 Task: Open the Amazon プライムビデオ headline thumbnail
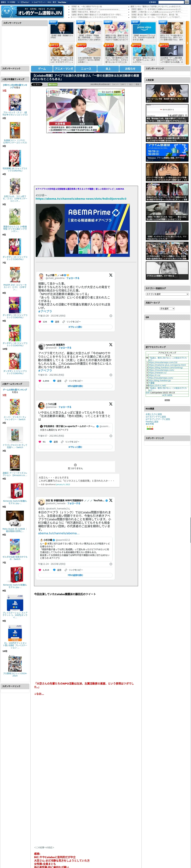[x=144, y=28]
